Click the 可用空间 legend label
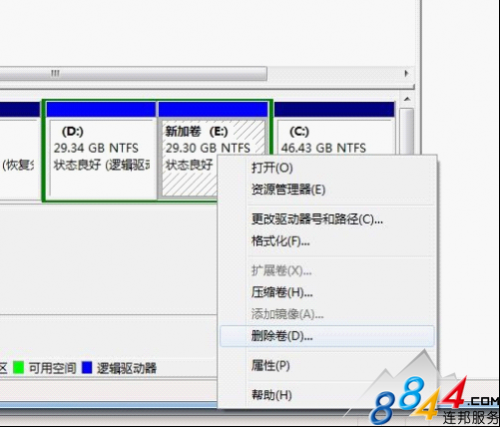500x427 pixels. click(x=52, y=368)
